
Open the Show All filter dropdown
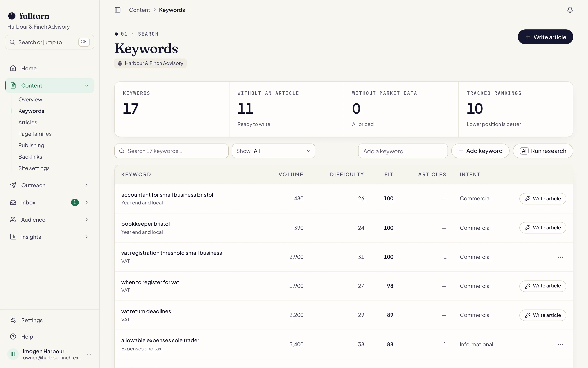pos(273,151)
